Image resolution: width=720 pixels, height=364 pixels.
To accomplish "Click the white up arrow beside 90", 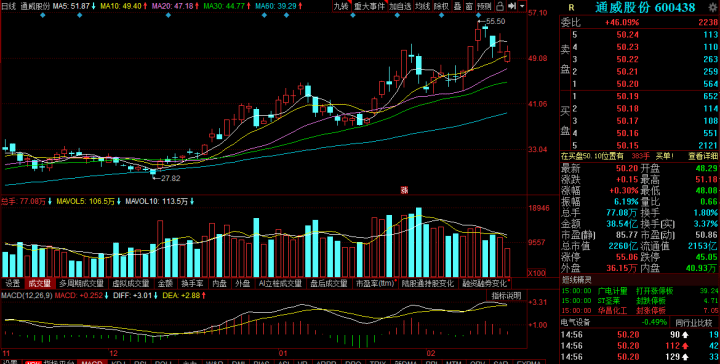I will (685, 334).
